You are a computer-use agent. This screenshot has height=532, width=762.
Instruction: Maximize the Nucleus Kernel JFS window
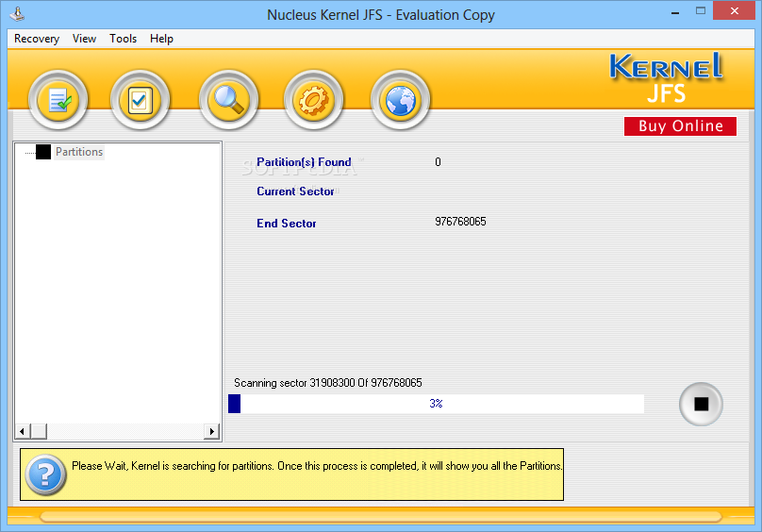[x=701, y=10]
